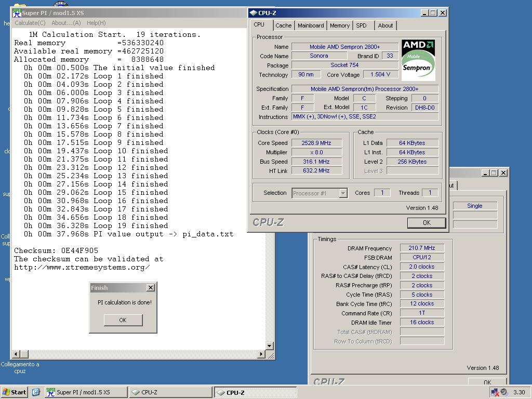The image size is (532, 399).
Task: Click the Specification field Processor 2800+
Action: pyautogui.click(x=365, y=89)
